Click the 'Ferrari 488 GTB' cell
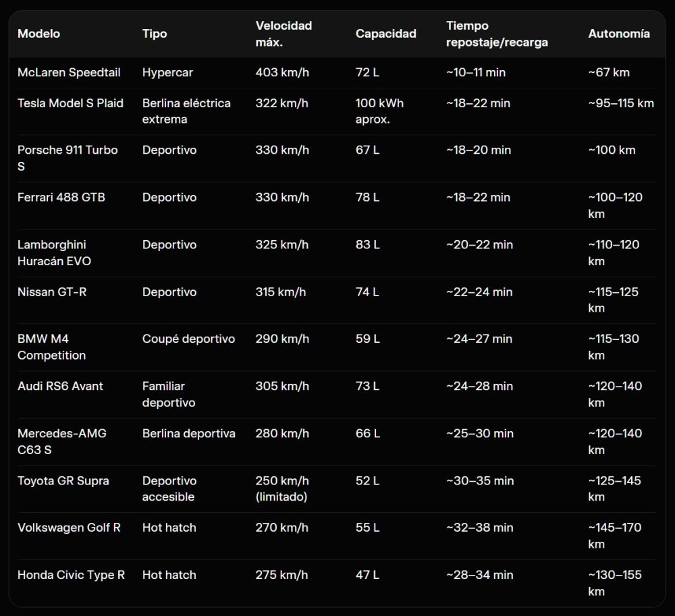This screenshot has height=616, width=675. pos(61,198)
